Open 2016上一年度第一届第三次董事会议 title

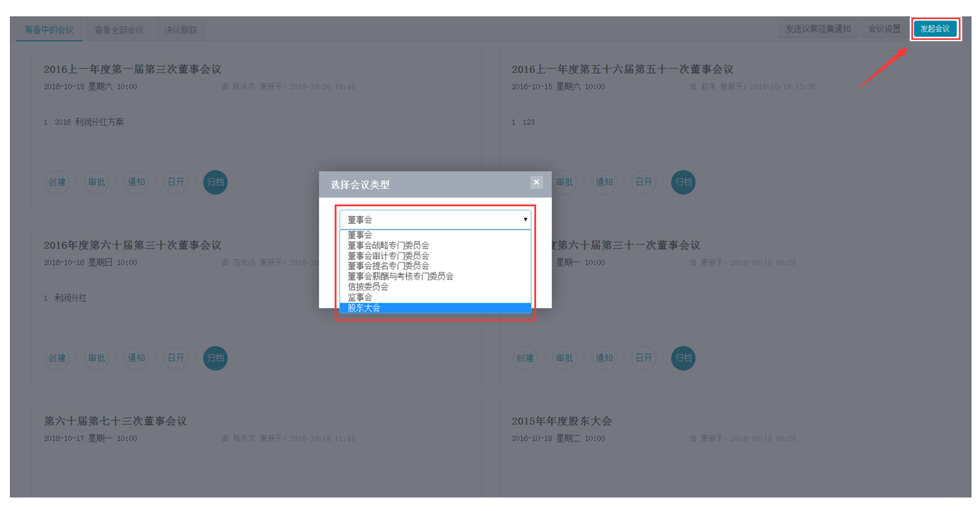pos(133,69)
